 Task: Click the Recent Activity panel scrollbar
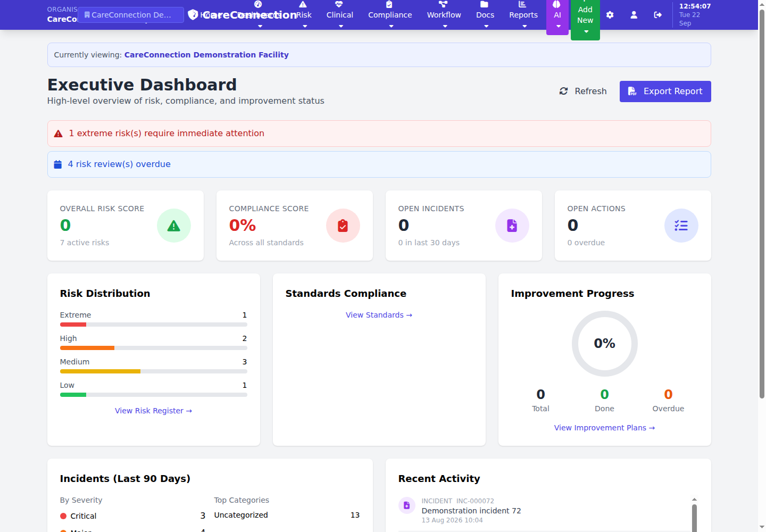coord(694,517)
